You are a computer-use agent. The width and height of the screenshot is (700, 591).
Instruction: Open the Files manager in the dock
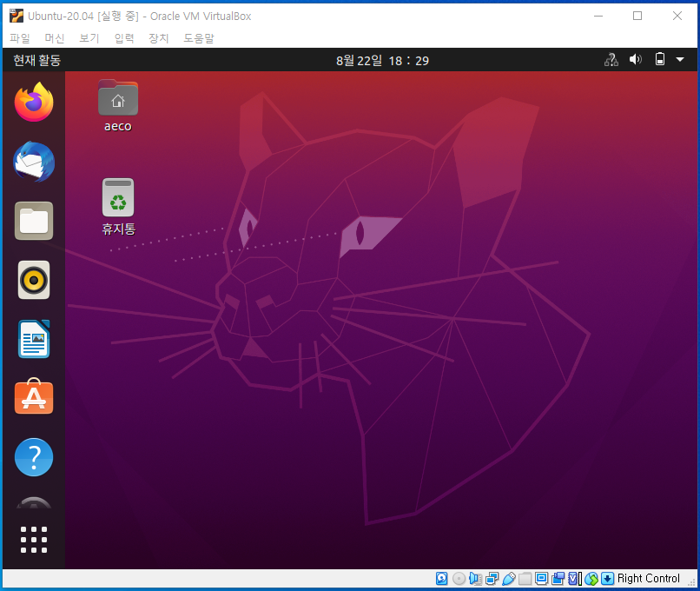(x=34, y=221)
